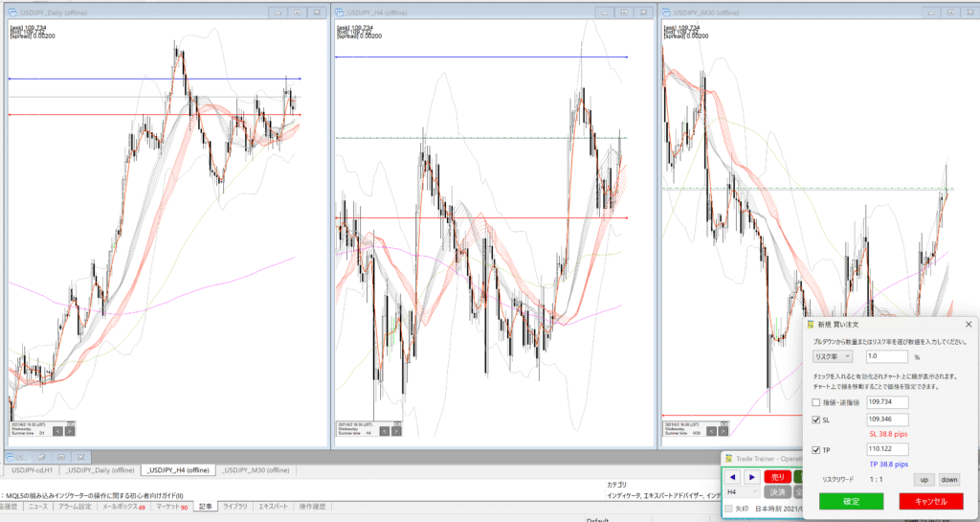Open the ニュース terminal tab
This screenshot has height=522, width=980.
click(37, 507)
